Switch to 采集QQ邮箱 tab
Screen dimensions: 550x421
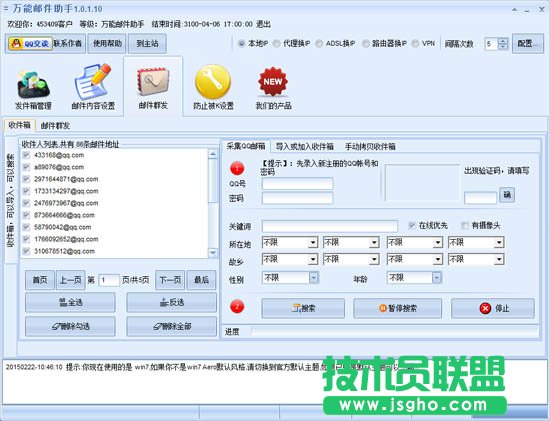pos(246,146)
